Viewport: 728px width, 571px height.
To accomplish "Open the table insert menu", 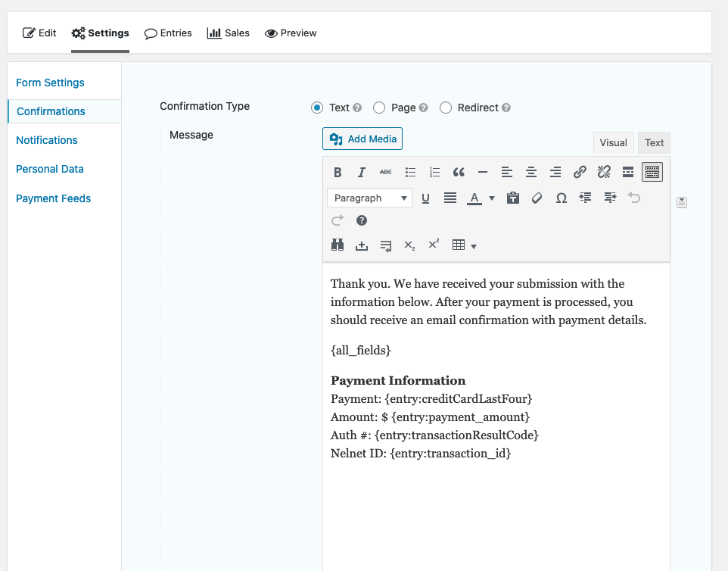I will click(464, 245).
